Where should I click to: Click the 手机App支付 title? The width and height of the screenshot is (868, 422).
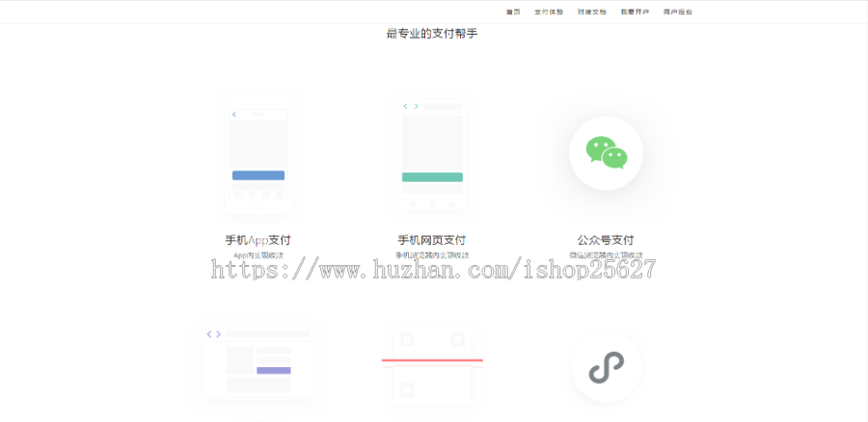(x=258, y=240)
